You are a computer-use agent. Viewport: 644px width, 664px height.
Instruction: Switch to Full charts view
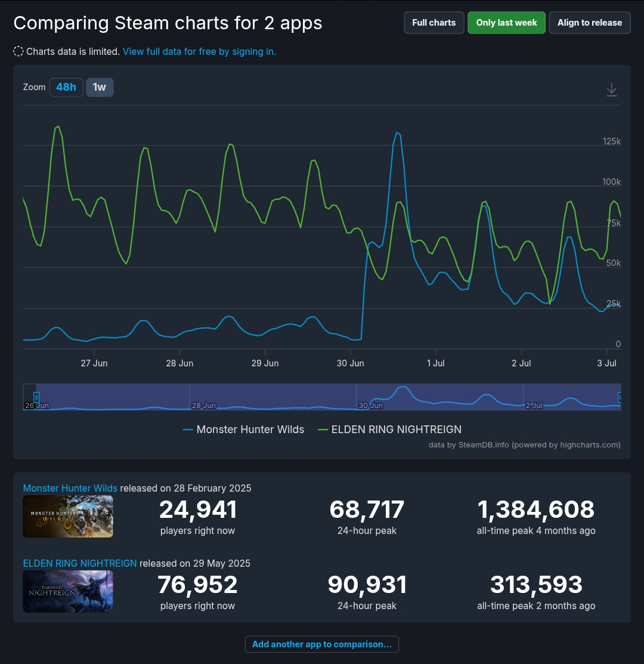(434, 23)
